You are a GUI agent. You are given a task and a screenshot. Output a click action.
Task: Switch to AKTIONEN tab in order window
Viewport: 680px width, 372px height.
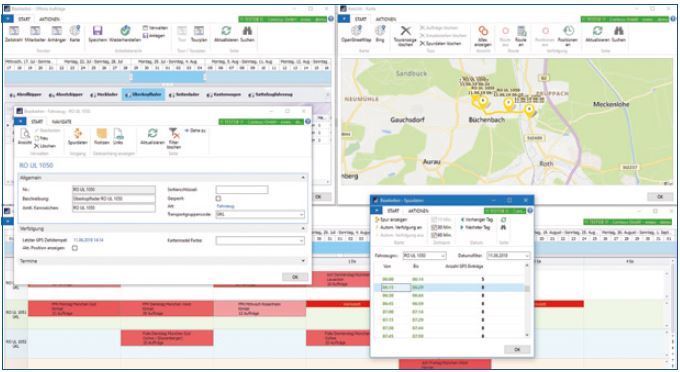point(49,19)
